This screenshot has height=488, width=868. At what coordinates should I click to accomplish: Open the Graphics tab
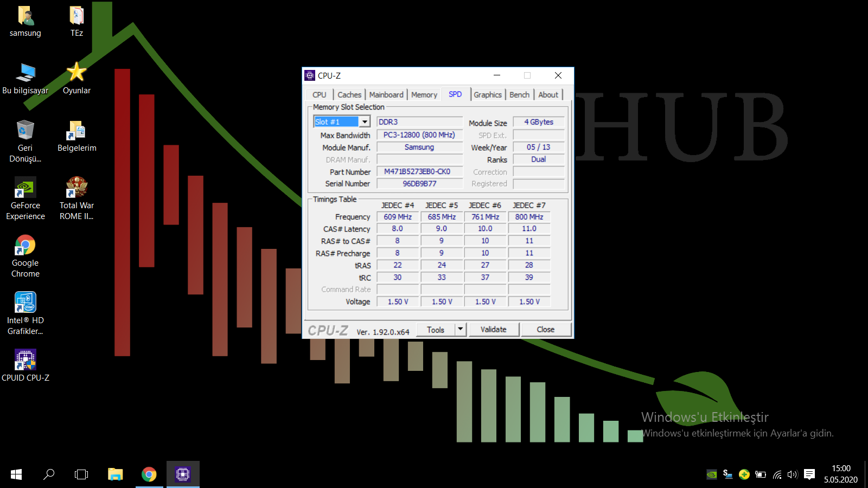[x=487, y=94]
